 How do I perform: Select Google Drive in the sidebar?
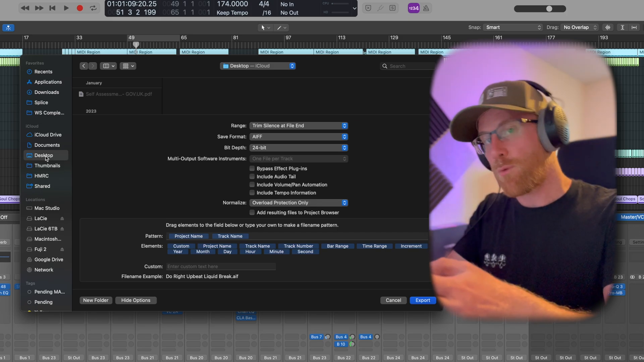[x=49, y=260]
